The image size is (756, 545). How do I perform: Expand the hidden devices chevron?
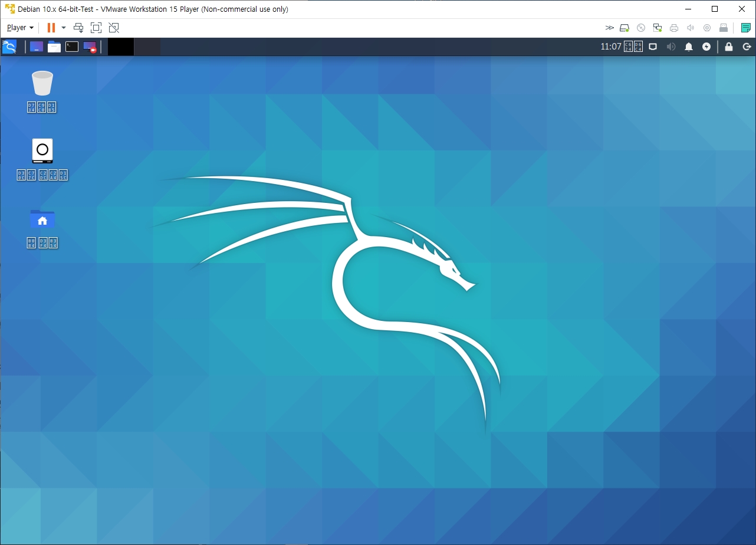click(609, 28)
